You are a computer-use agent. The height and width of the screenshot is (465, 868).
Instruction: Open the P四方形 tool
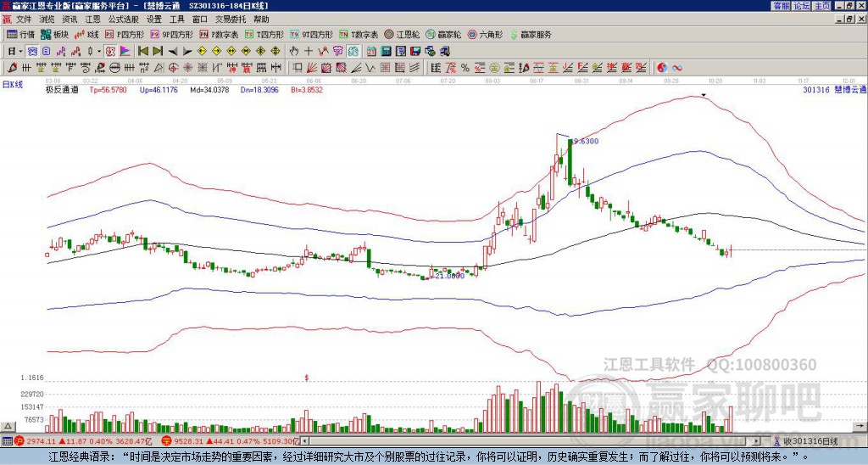(x=125, y=34)
